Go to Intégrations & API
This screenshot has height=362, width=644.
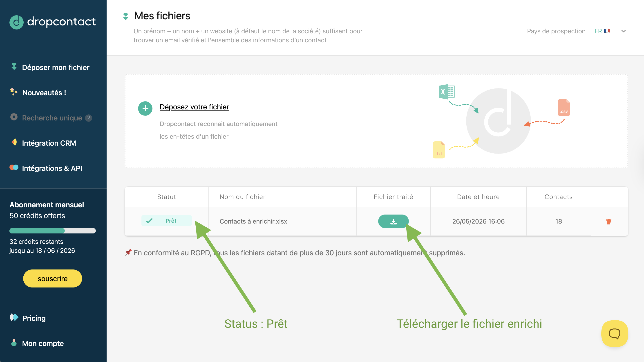[x=52, y=168]
